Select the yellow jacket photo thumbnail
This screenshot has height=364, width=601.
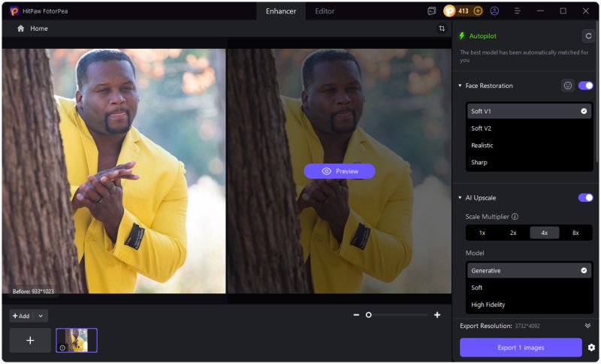(x=77, y=340)
